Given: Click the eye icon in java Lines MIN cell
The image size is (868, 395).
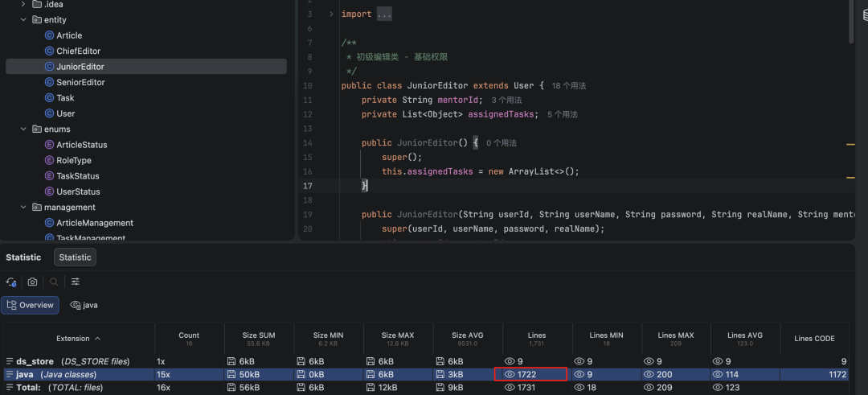Looking at the screenshot, I should [579, 375].
